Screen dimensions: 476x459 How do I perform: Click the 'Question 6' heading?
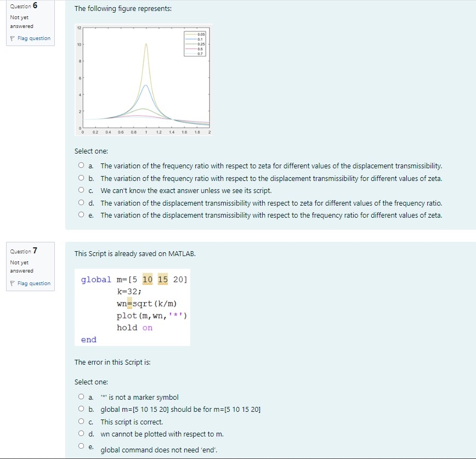(x=24, y=6)
